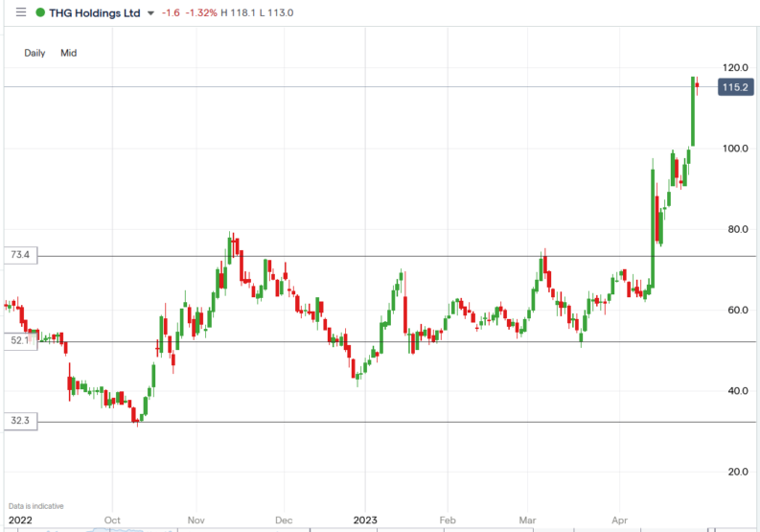The width and height of the screenshot is (760, 532).
Task: Select the 73.4 horizontal level label
Action: (20, 255)
